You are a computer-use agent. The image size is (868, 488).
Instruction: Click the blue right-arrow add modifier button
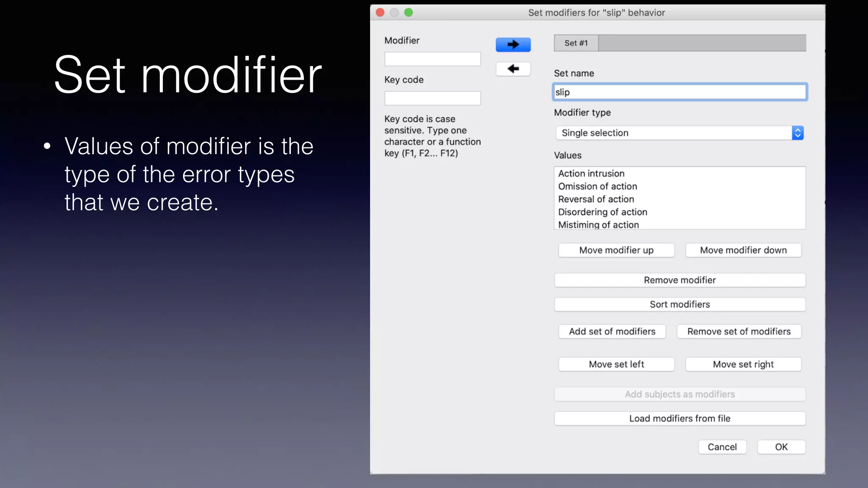point(513,44)
